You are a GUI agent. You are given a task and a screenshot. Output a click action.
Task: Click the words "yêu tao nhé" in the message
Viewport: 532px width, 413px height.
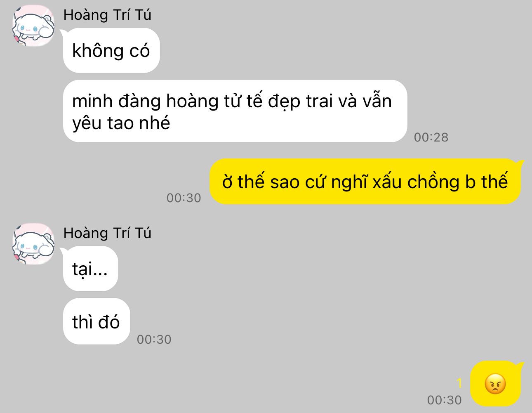[x=121, y=123]
